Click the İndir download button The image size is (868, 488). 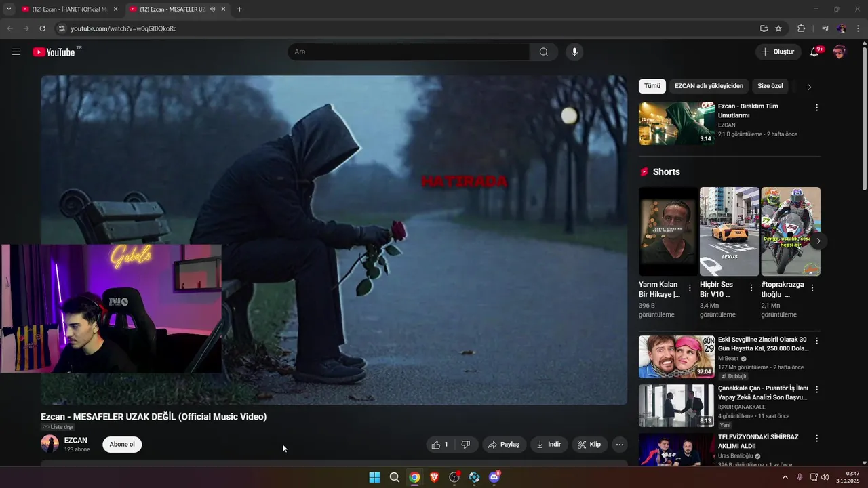[549, 445]
